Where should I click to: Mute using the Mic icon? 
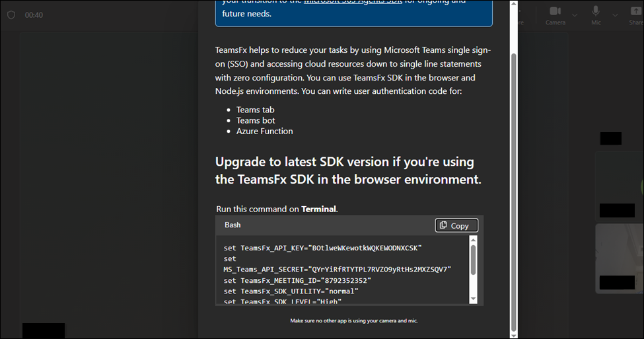tap(596, 11)
